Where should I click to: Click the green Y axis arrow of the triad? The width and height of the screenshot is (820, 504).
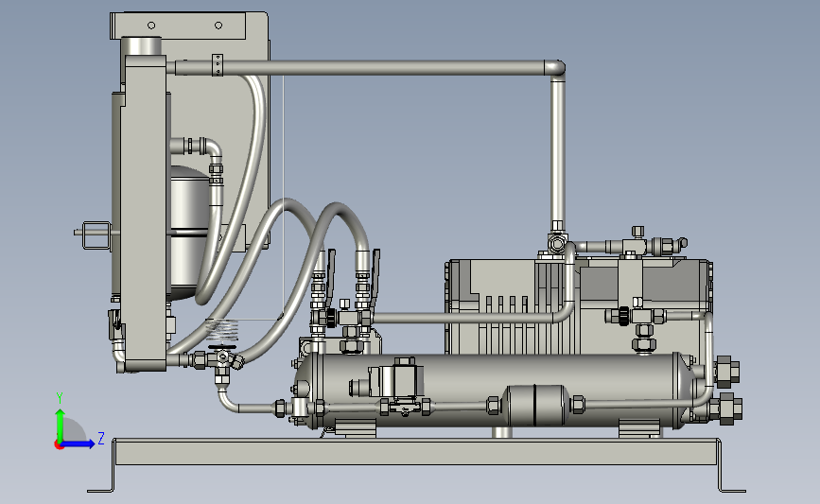click(x=61, y=426)
